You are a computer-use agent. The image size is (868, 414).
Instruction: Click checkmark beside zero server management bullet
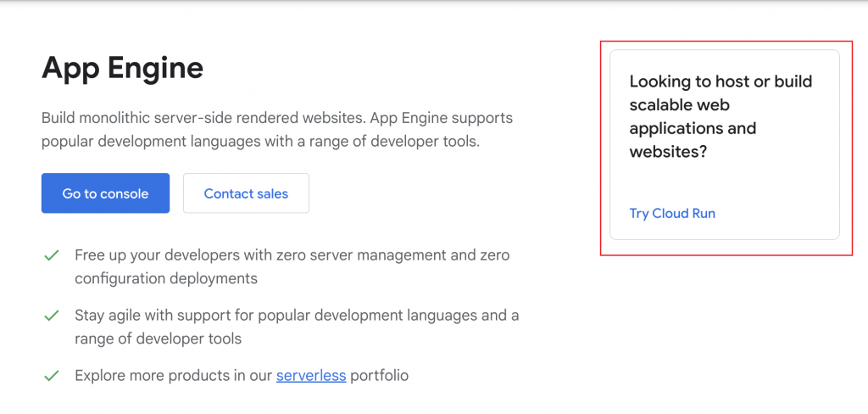point(52,255)
